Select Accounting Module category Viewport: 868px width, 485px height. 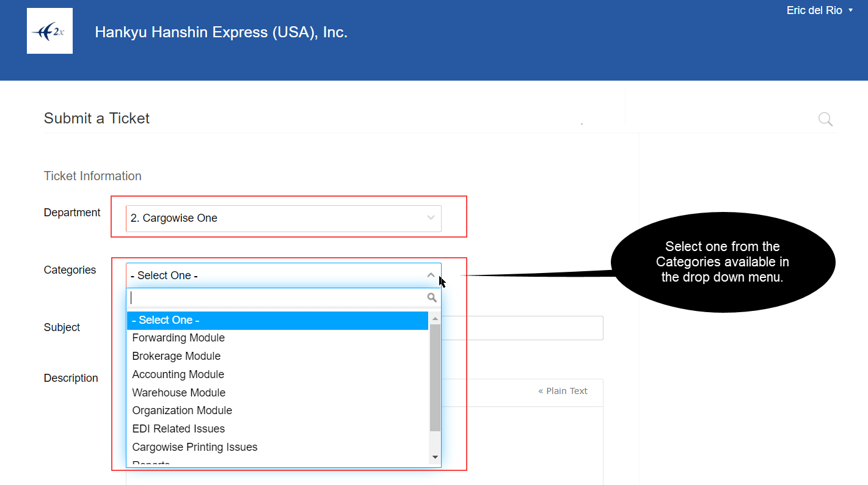pos(278,374)
